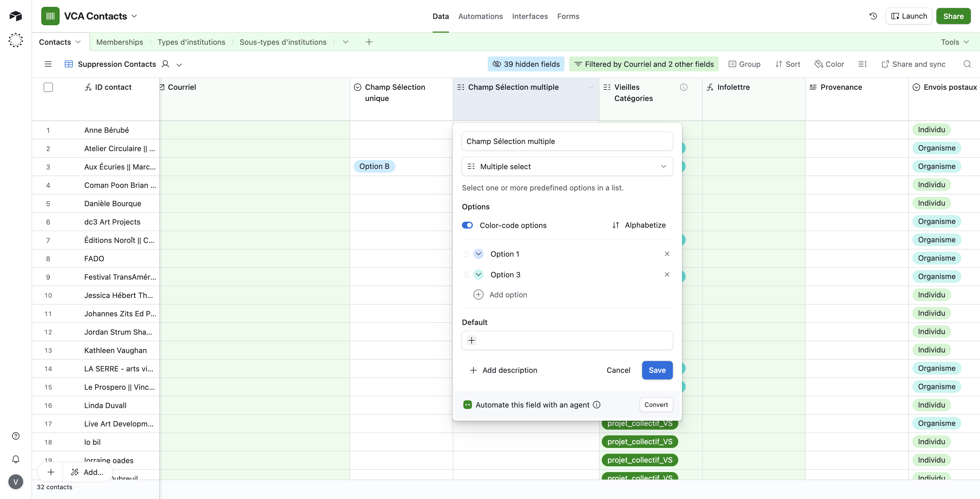Switch to the Automations tab

[x=480, y=16]
